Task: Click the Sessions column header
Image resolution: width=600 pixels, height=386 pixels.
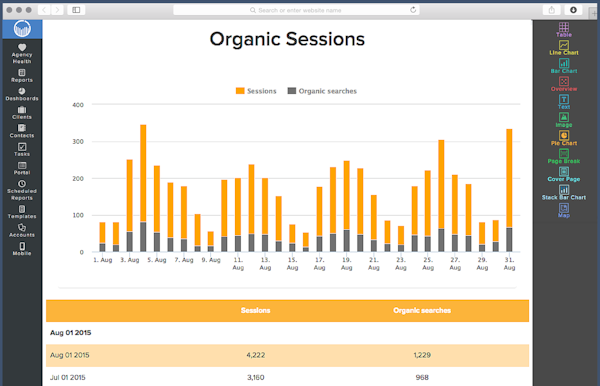Action: click(x=256, y=310)
